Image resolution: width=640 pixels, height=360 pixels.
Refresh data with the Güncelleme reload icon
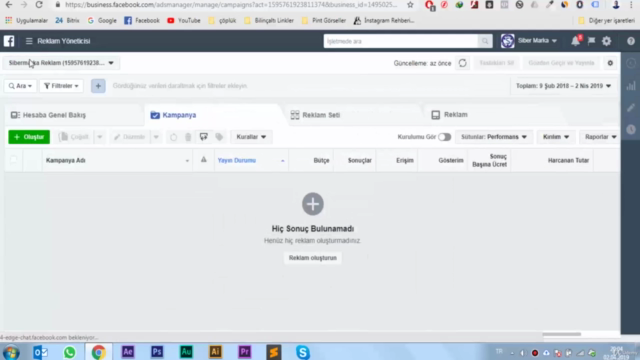462,63
